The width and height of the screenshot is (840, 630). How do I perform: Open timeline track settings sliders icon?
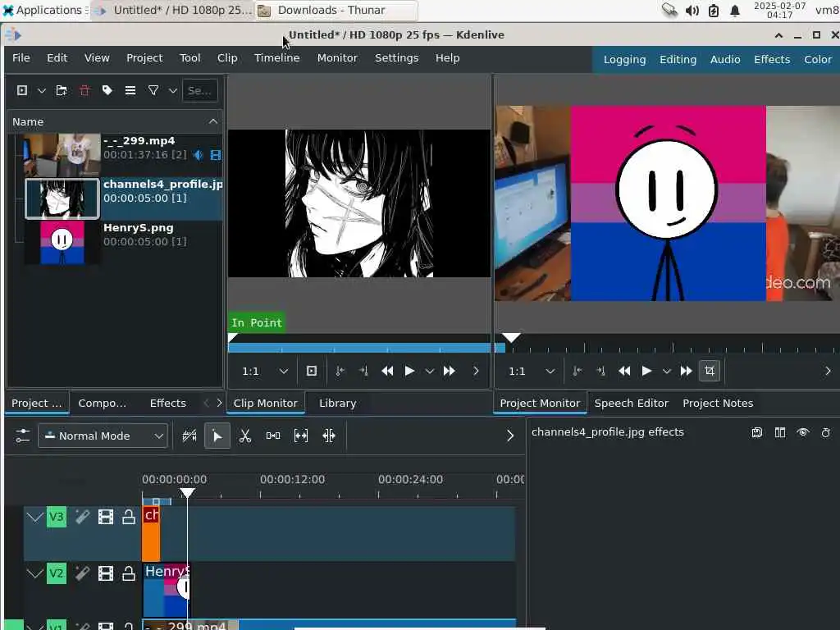coord(22,436)
